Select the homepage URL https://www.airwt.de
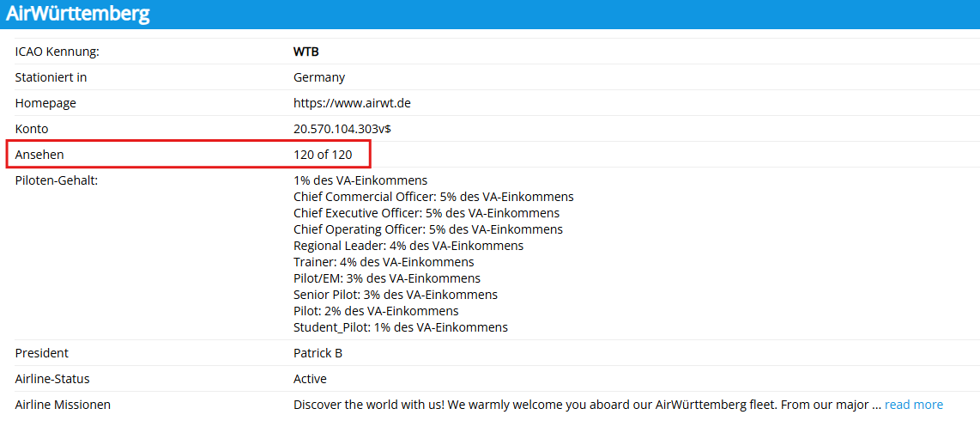Screen dimensions: 980x433 tap(352, 103)
